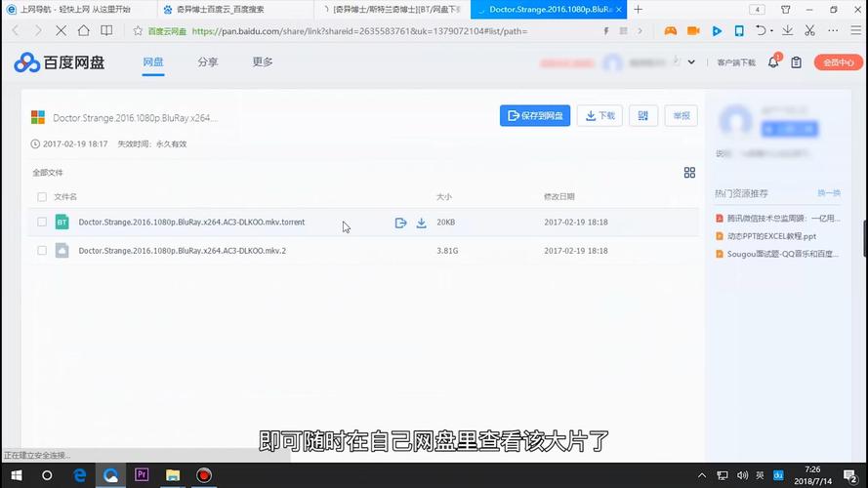Show the QR code for this share

click(643, 115)
